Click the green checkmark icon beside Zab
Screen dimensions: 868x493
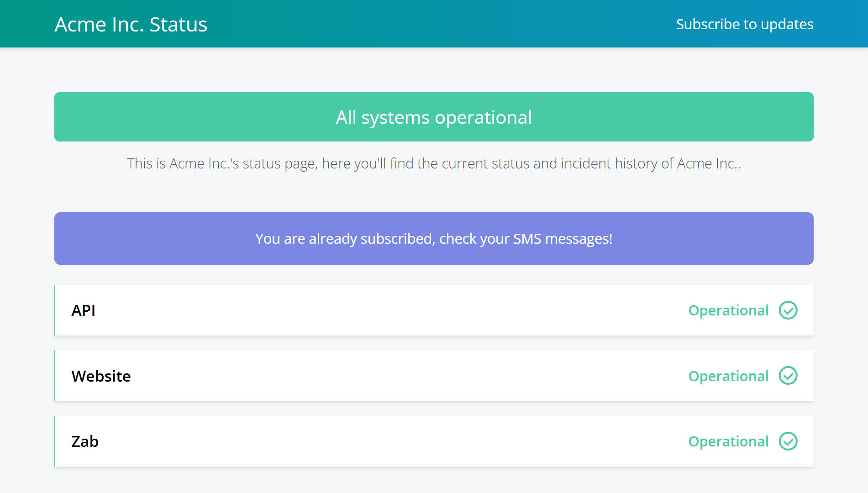788,441
